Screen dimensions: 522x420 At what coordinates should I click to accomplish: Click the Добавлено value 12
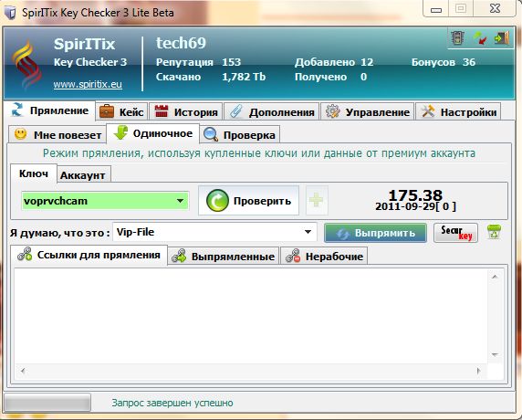pyautogui.click(x=367, y=62)
